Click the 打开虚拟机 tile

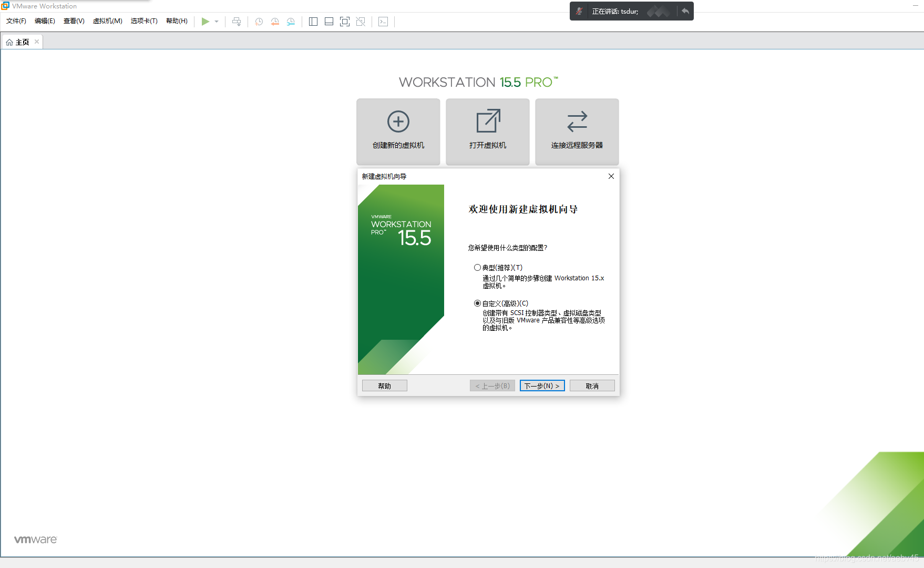tap(488, 132)
